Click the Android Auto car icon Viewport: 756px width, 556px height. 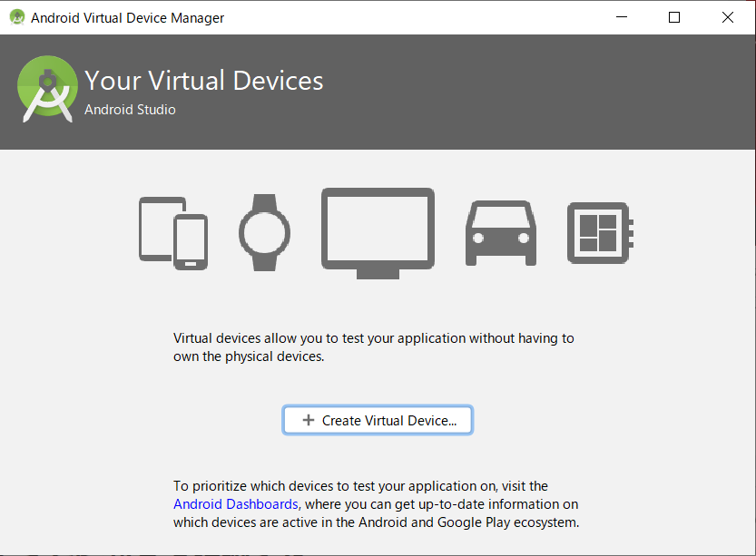(500, 233)
